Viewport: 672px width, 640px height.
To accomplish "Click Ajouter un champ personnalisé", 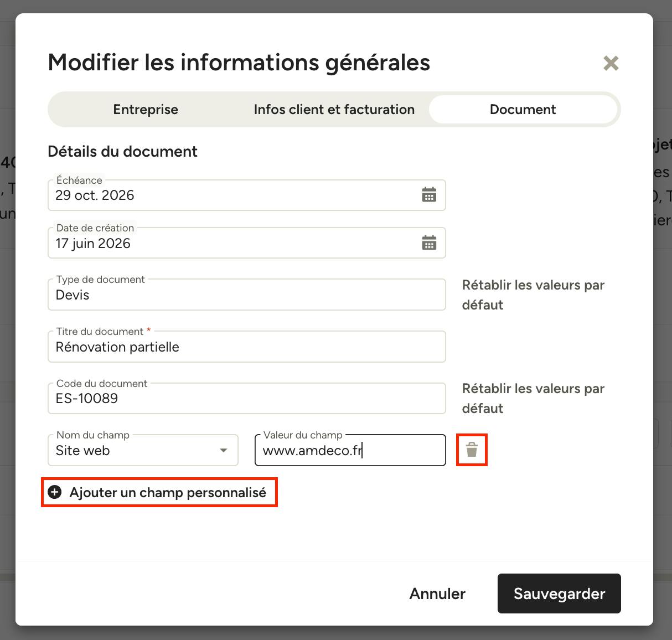I will (x=159, y=492).
